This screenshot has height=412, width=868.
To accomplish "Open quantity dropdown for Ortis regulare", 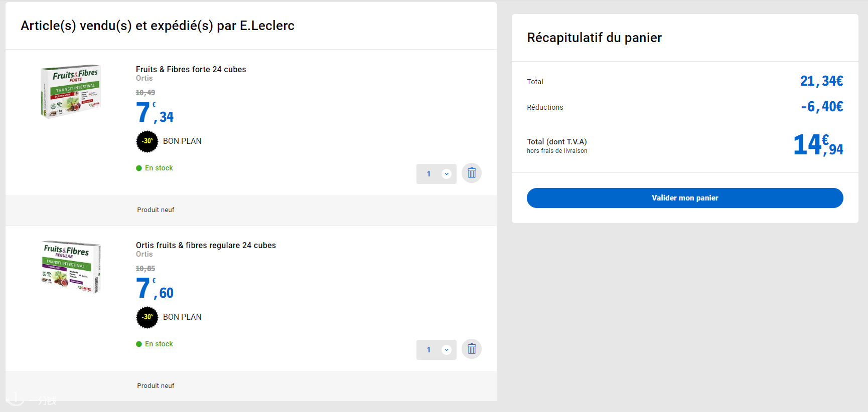I will 436,350.
